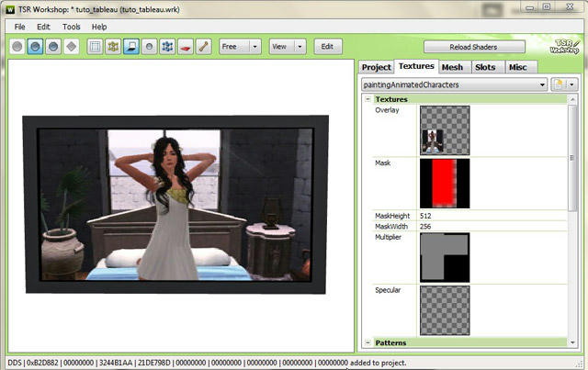This screenshot has width=588, height=370.
Task: Click the Mask property label
Action: click(383, 163)
